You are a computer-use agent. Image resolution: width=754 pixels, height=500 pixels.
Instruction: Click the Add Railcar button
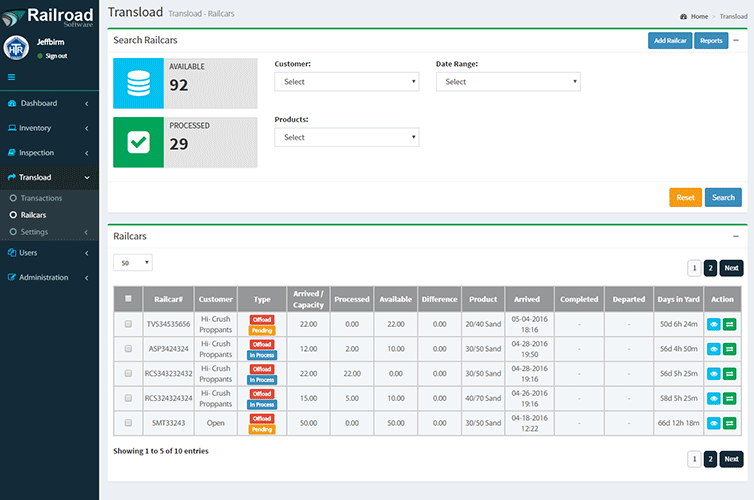click(669, 41)
